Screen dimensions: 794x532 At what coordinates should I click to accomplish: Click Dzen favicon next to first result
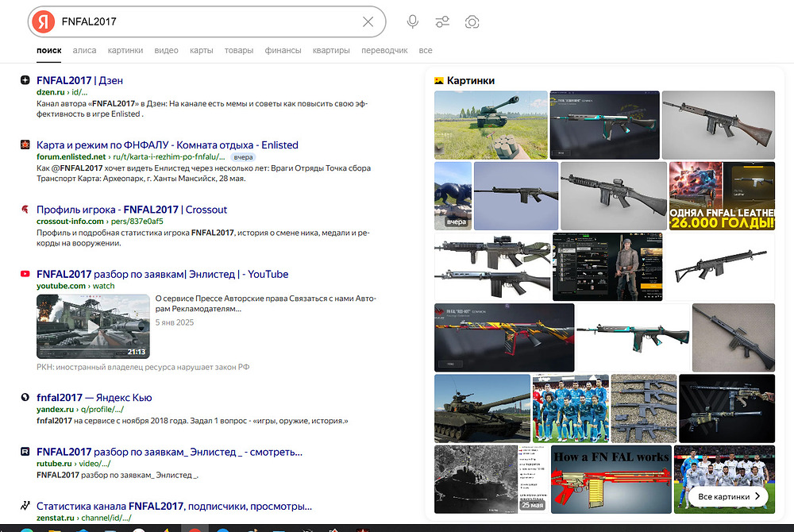point(25,80)
